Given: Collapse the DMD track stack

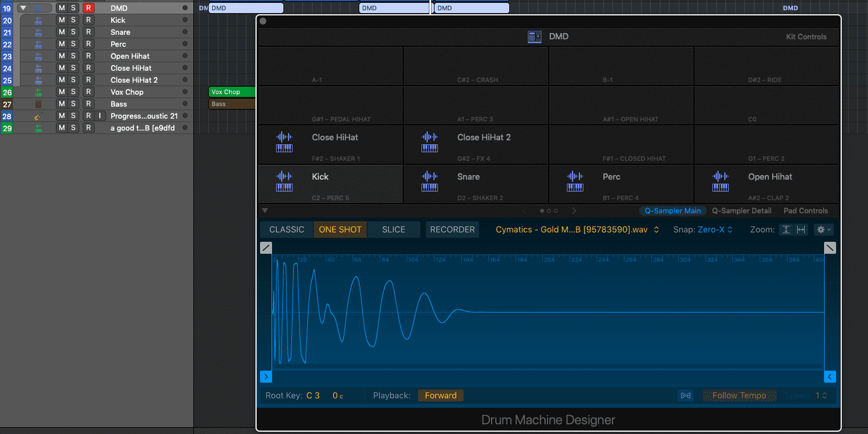Looking at the screenshot, I should point(23,8).
